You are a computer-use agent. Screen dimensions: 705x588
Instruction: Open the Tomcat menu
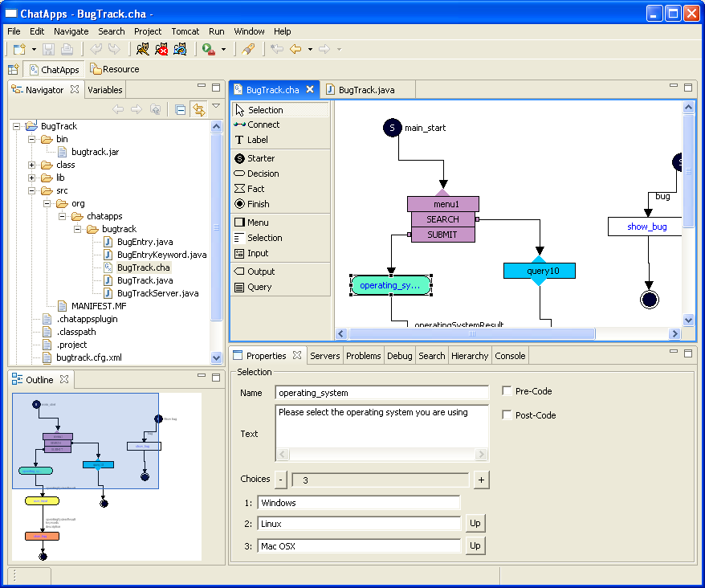(x=185, y=31)
